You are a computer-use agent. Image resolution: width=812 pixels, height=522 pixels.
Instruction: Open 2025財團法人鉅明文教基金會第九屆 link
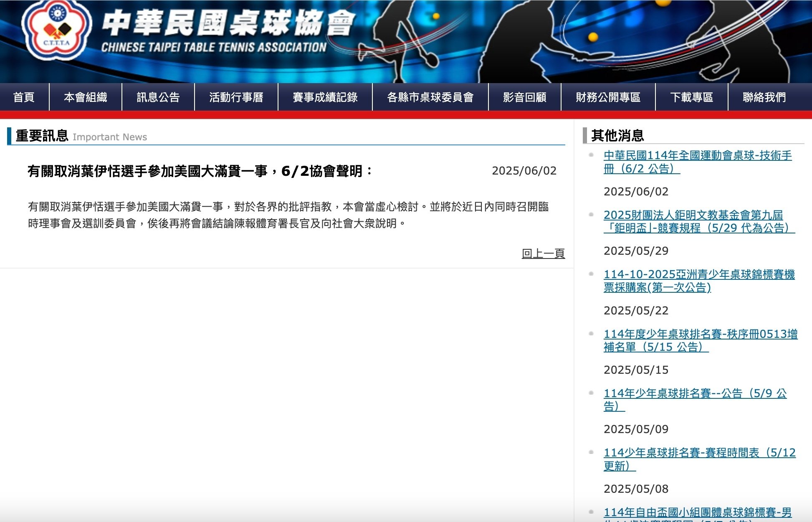coord(699,221)
